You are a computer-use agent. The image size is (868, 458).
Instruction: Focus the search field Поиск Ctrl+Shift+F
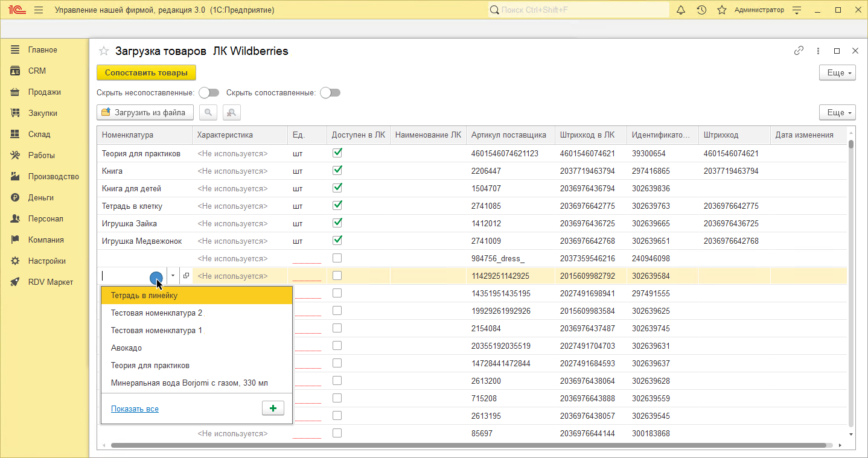pyautogui.click(x=578, y=10)
